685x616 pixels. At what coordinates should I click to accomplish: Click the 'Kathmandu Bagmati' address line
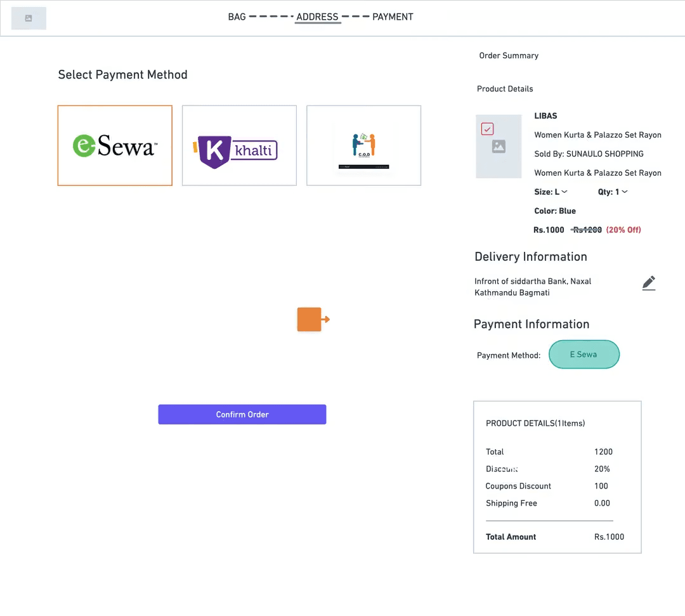[512, 292]
